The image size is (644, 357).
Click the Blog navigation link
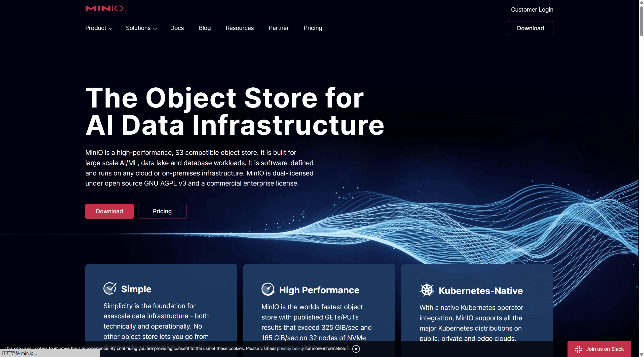205,28
